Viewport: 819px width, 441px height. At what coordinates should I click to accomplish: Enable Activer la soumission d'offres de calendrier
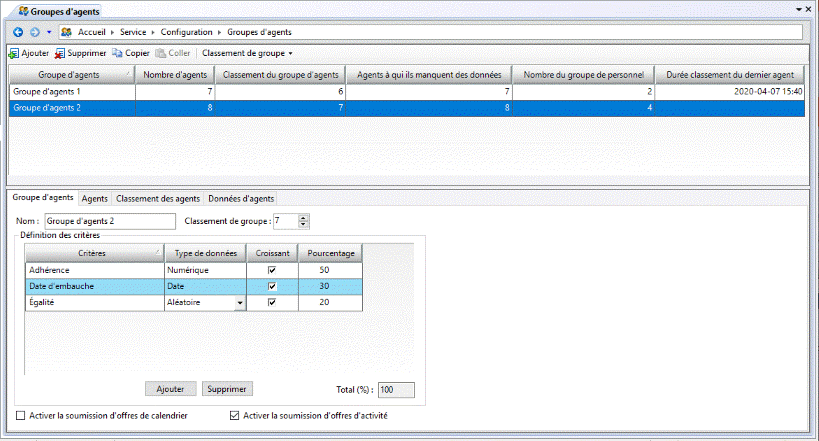22,415
